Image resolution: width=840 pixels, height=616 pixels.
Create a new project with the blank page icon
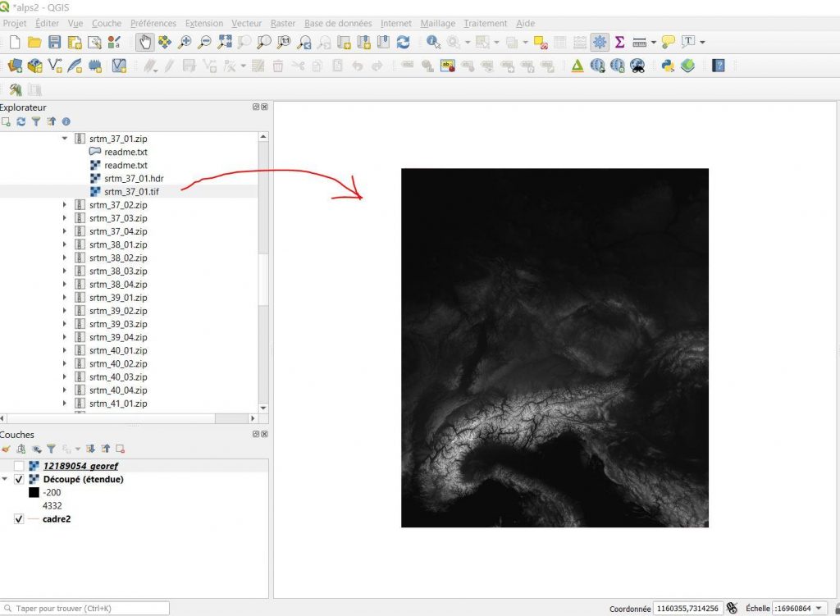click(15, 42)
